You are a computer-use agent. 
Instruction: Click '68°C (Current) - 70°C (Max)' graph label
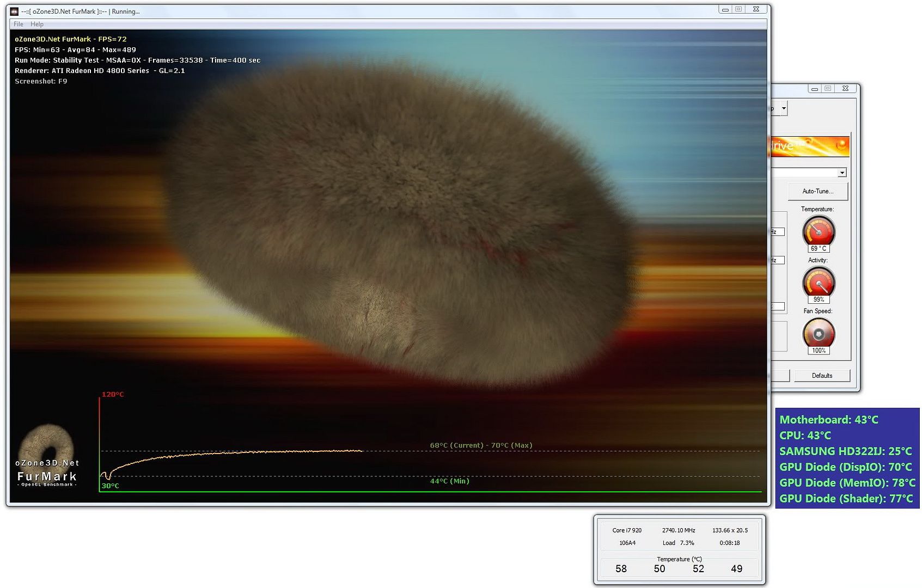pos(481,445)
